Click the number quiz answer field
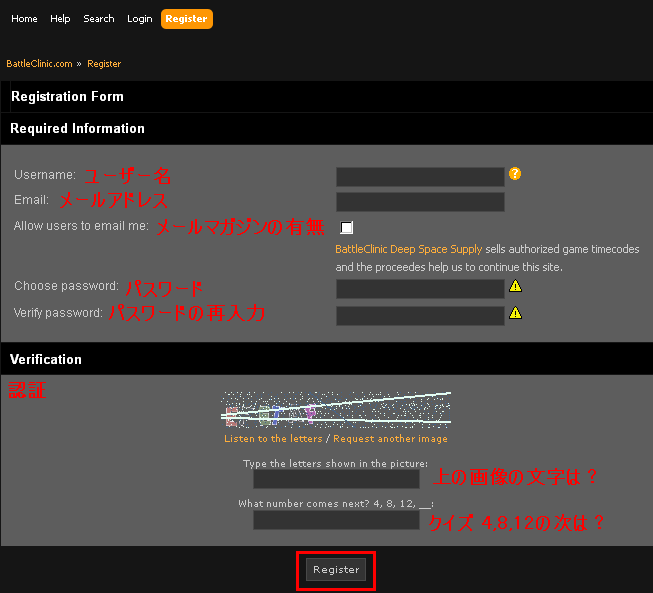Screen dimensions: 653x593 pyautogui.click(x=335, y=520)
